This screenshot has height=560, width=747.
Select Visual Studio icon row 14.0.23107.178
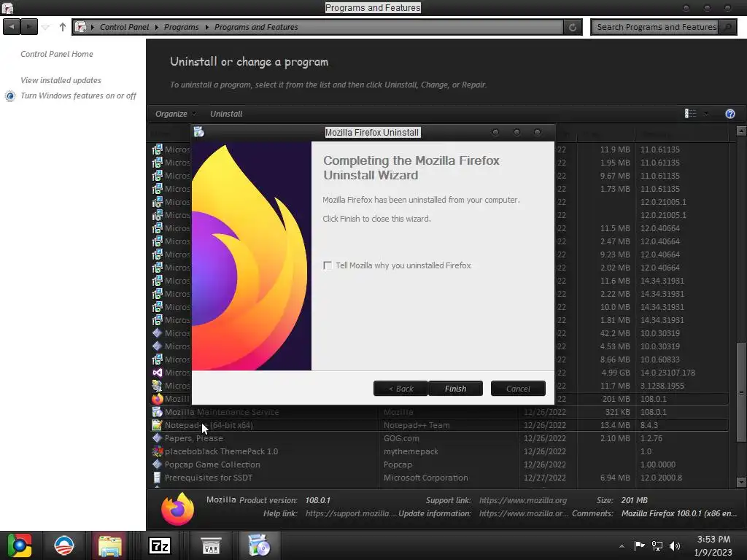pyautogui.click(x=158, y=373)
